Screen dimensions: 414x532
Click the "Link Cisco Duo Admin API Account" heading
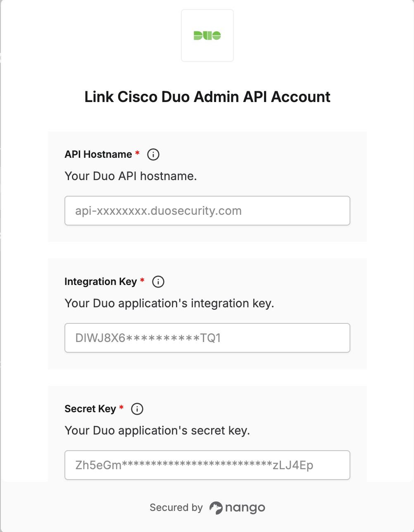207,97
